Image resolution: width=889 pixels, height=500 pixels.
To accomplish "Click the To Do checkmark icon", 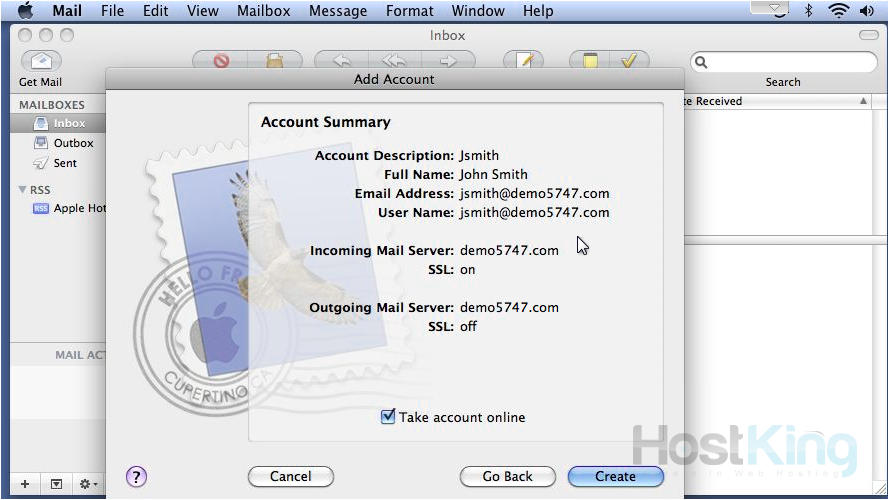I will click(x=629, y=61).
